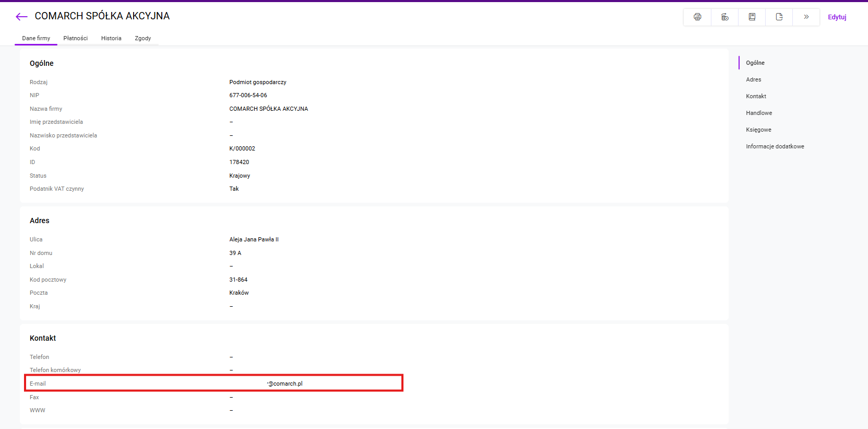Go to Informacje dodatkowe in side navigation

point(775,146)
